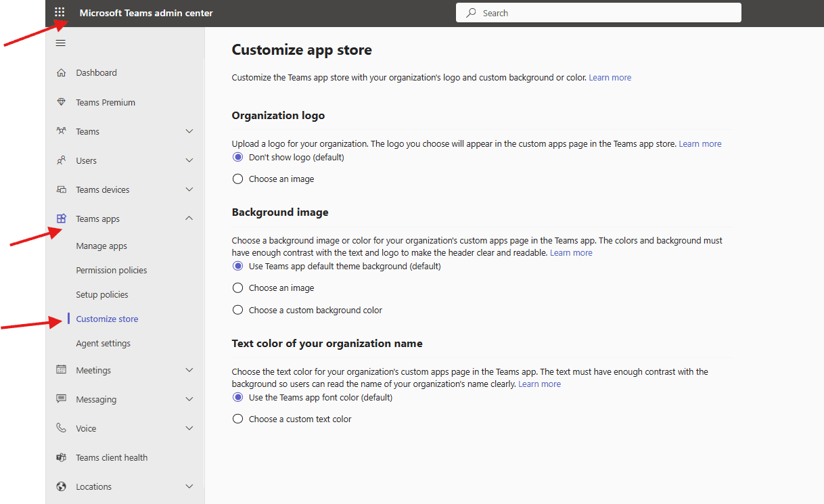The image size is (824, 504).
Task: Click the Teams Premium diamond icon
Action: pos(62,101)
